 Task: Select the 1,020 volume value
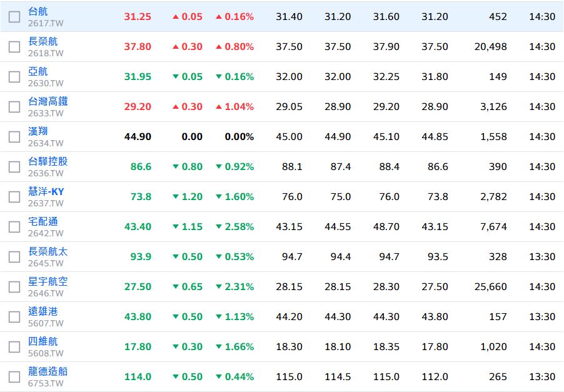pos(493,347)
